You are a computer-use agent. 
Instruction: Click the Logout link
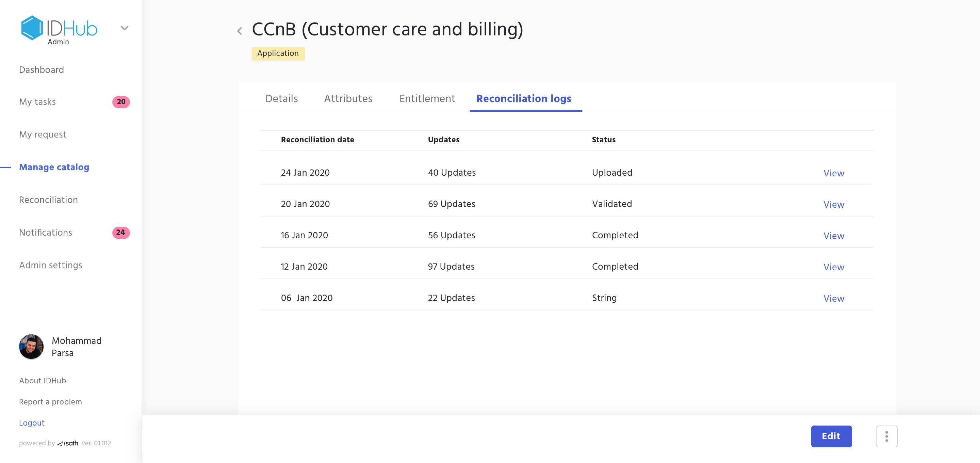tap(32, 423)
